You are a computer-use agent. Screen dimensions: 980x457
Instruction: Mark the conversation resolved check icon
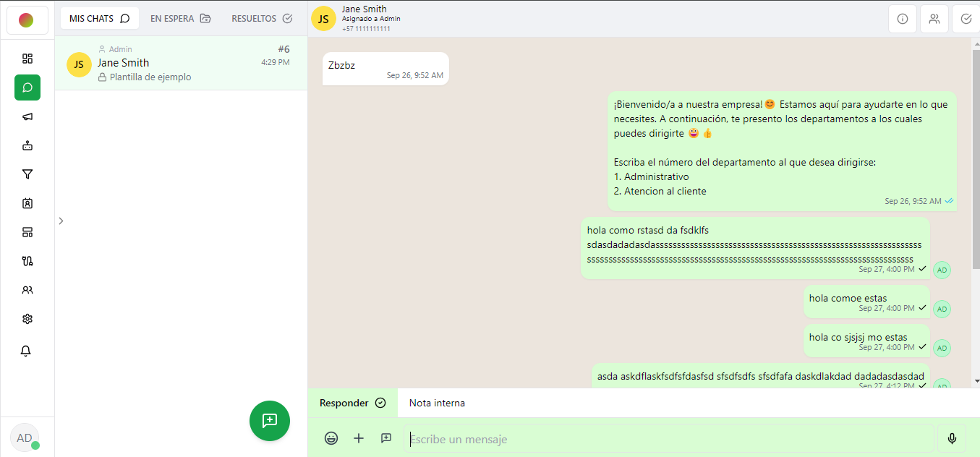point(966,20)
